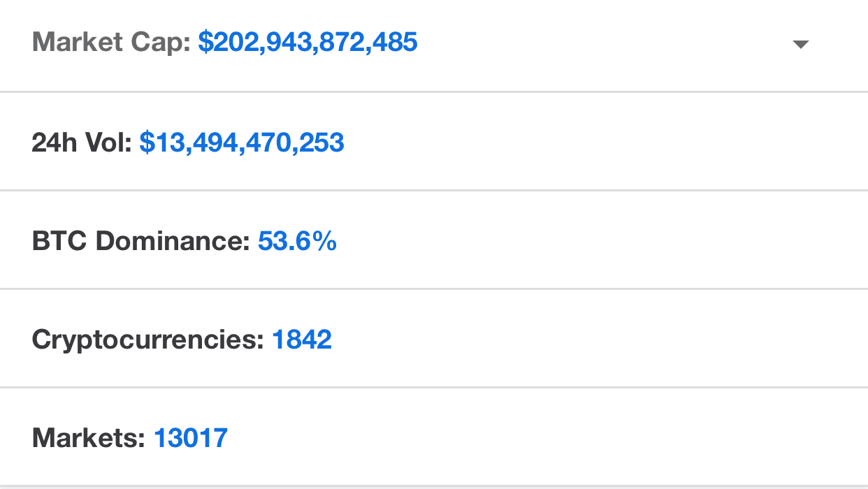Open the 24h Vol value $13,494,470,253
Viewport: 868px width, 489px height.
click(x=242, y=143)
